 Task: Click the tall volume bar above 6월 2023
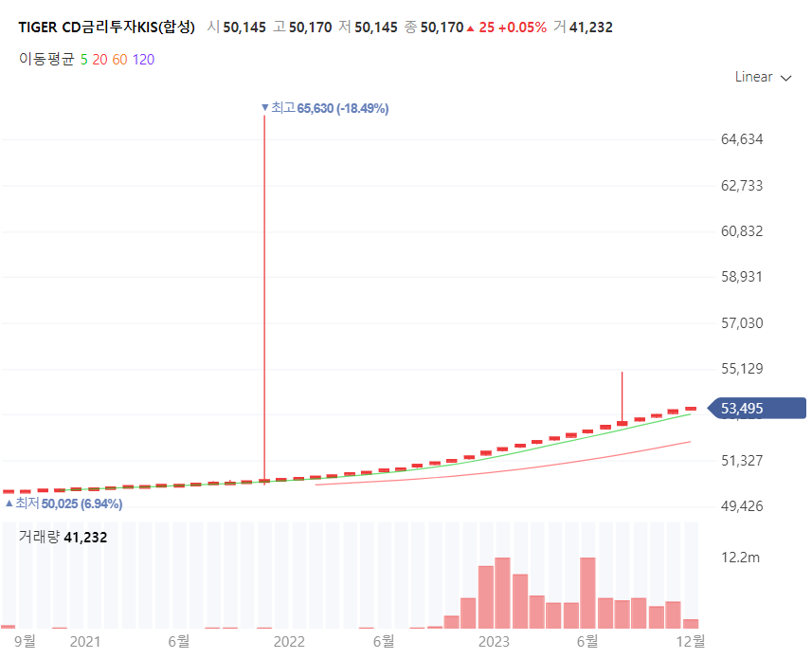[x=587, y=594]
